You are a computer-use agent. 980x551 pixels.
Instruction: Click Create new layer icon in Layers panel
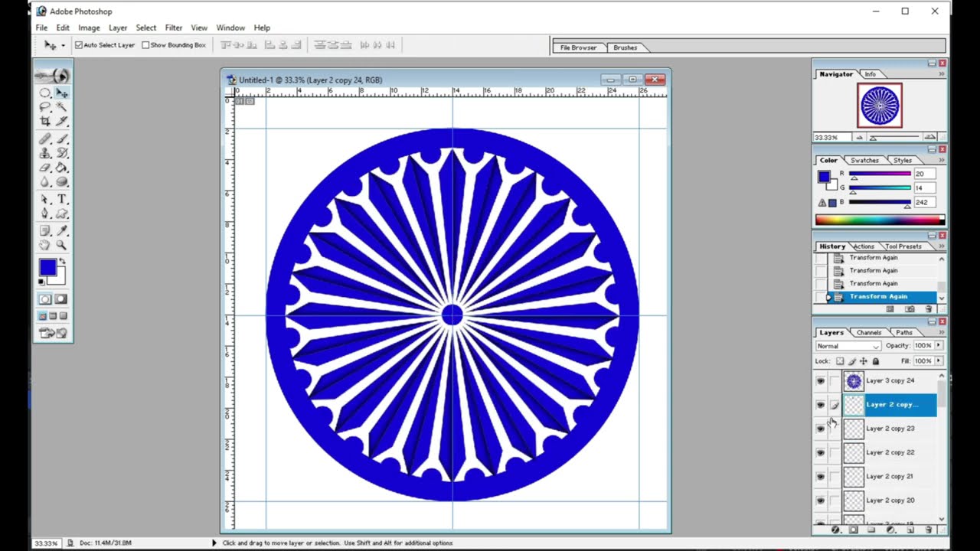910,530
